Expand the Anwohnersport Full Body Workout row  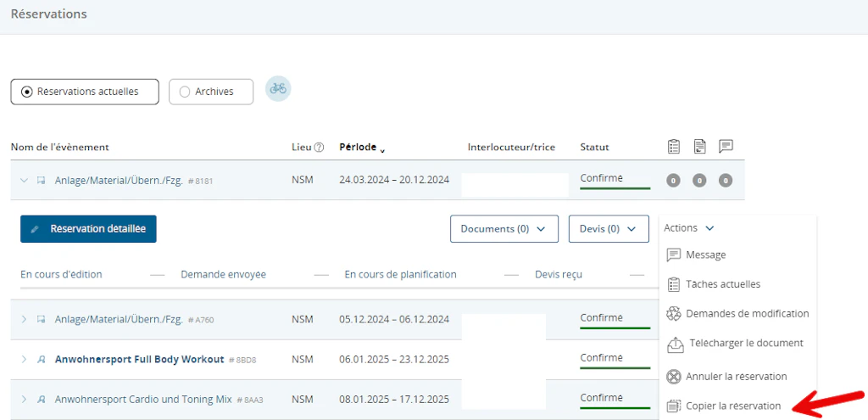(24, 359)
